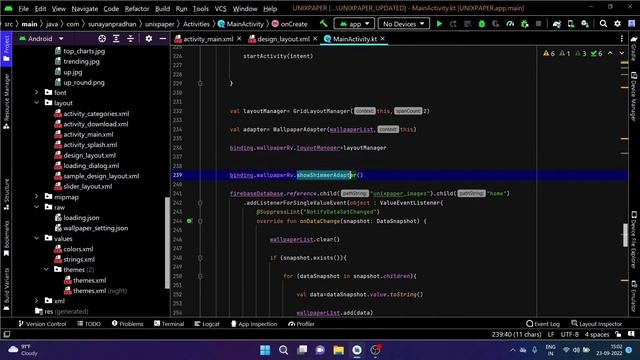Open the Structure side panel
Viewport: 640px width, 360px height.
click(6, 194)
